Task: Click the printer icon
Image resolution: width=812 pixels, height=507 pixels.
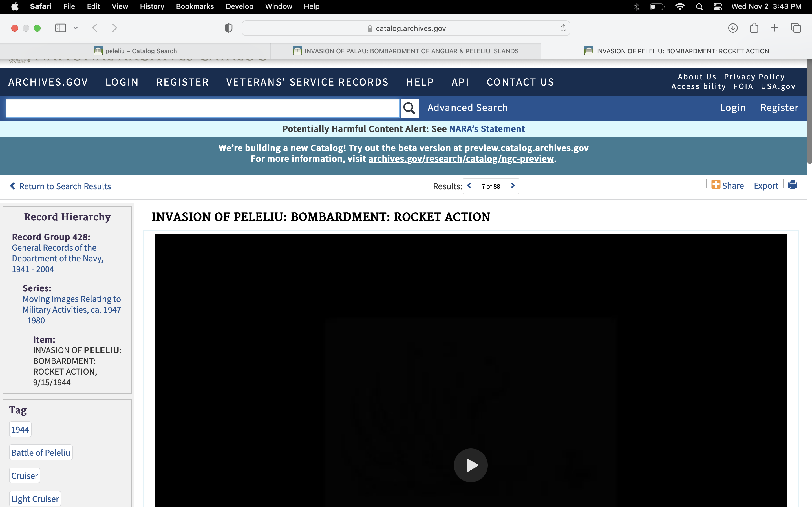Action: (x=793, y=185)
